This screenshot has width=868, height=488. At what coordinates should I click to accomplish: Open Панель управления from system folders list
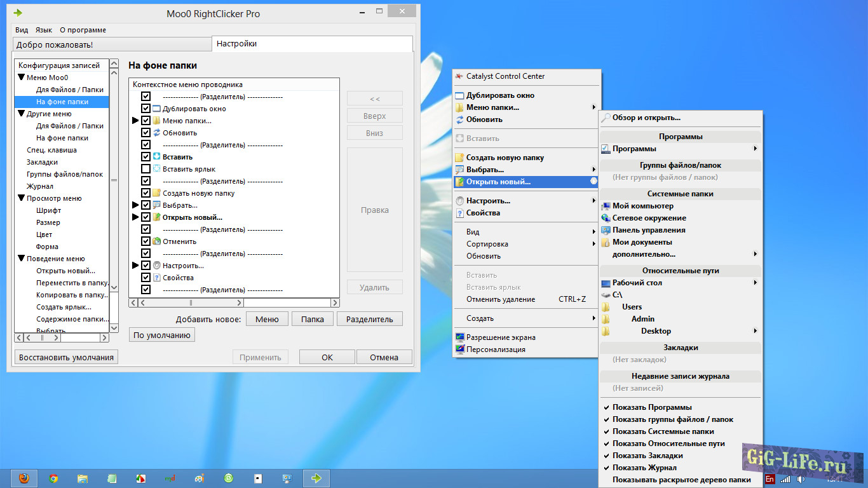coord(648,230)
